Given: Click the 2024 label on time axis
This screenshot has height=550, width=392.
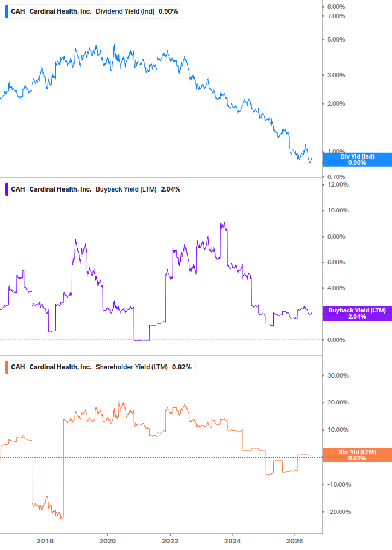Looking at the screenshot, I should pos(232,541).
